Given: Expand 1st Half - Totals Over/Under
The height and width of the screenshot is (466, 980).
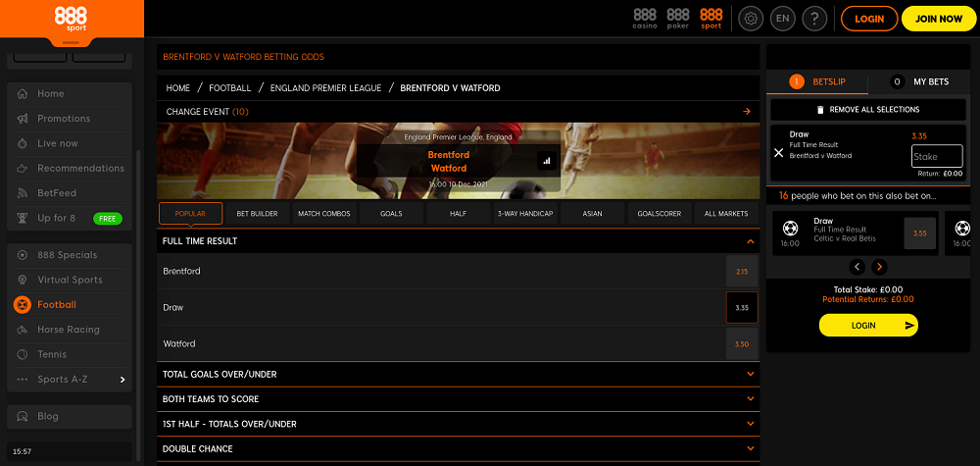Looking at the screenshot, I should click(751, 424).
